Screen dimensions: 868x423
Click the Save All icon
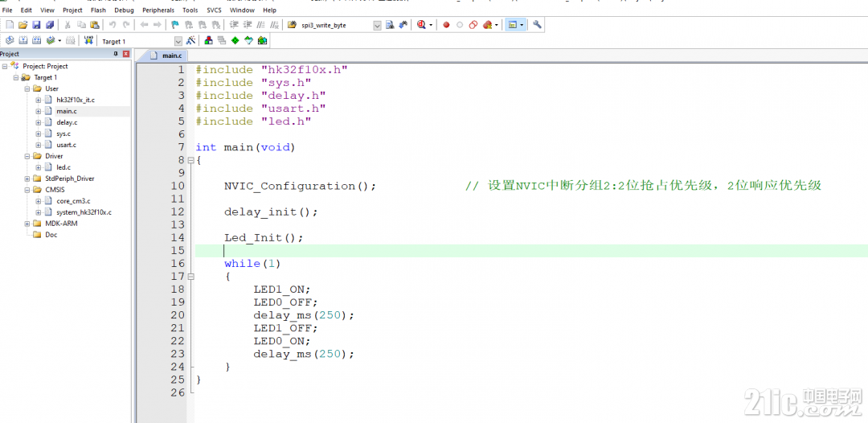click(x=50, y=25)
